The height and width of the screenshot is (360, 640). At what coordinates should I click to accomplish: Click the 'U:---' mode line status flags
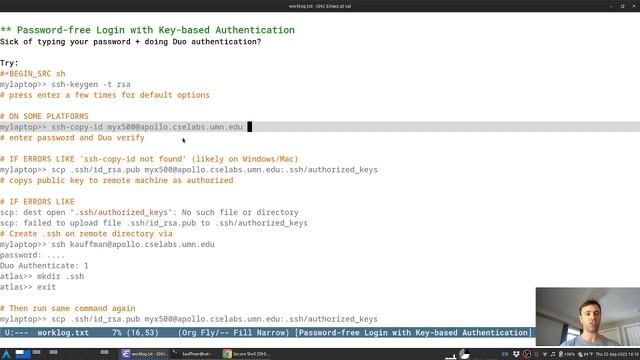(x=16, y=333)
